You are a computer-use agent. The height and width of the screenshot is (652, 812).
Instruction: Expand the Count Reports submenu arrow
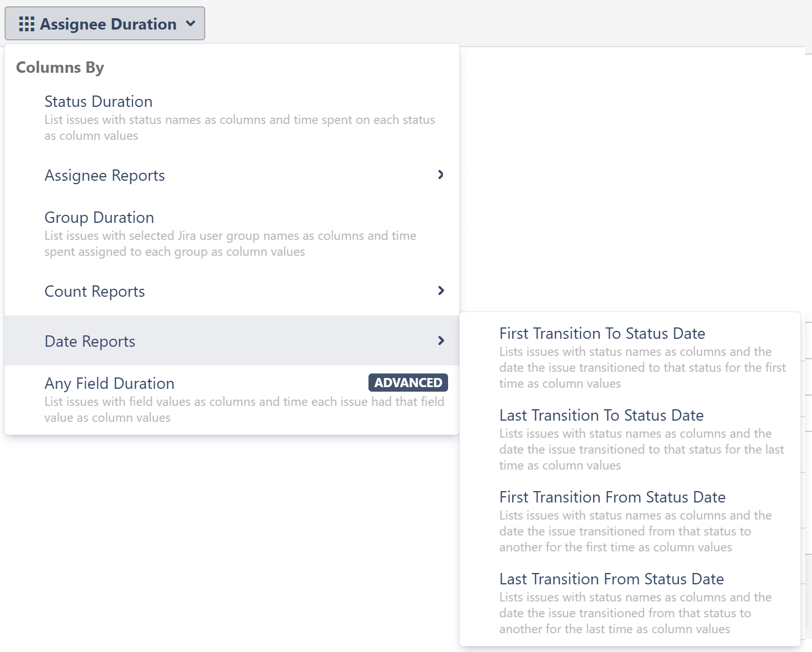point(440,290)
